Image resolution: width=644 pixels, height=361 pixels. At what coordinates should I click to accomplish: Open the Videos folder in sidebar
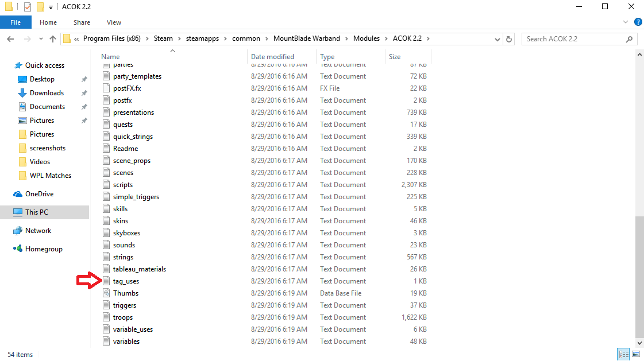coord(40,162)
